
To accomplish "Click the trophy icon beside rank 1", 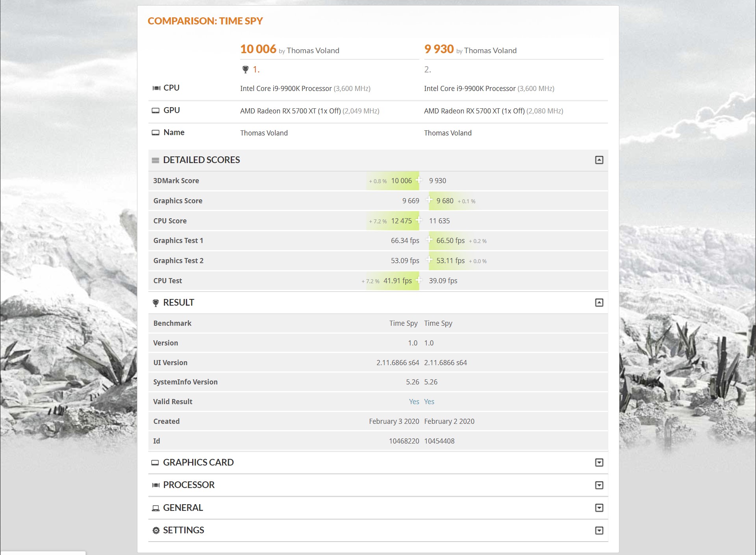I will click(245, 70).
